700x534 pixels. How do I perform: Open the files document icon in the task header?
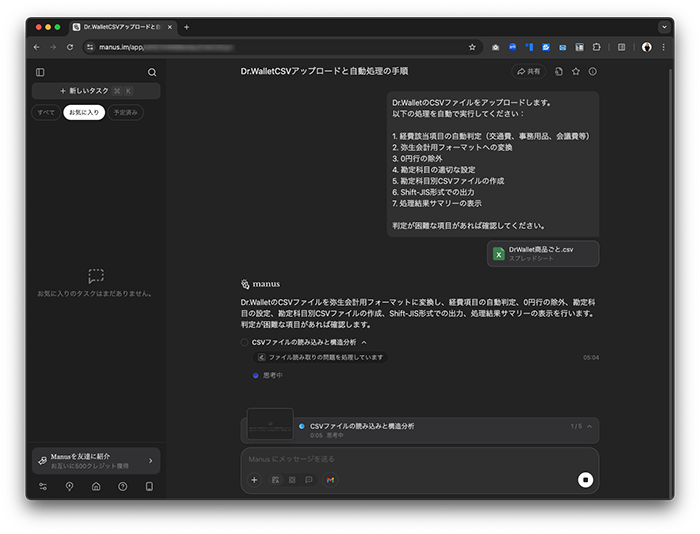tap(558, 71)
